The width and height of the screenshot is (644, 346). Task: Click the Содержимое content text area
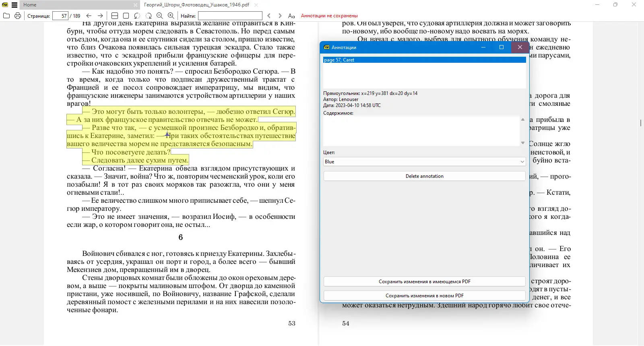coord(422,131)
